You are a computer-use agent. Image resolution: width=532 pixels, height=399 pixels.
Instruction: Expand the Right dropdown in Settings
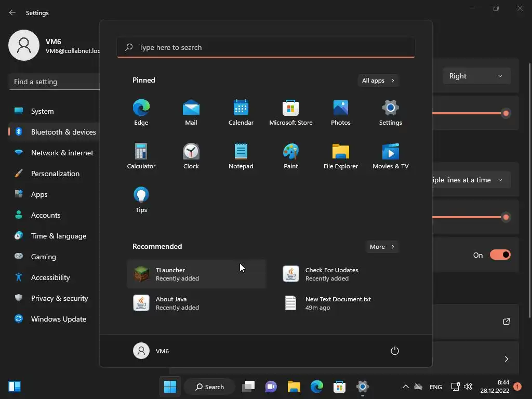tap(476, 76)
